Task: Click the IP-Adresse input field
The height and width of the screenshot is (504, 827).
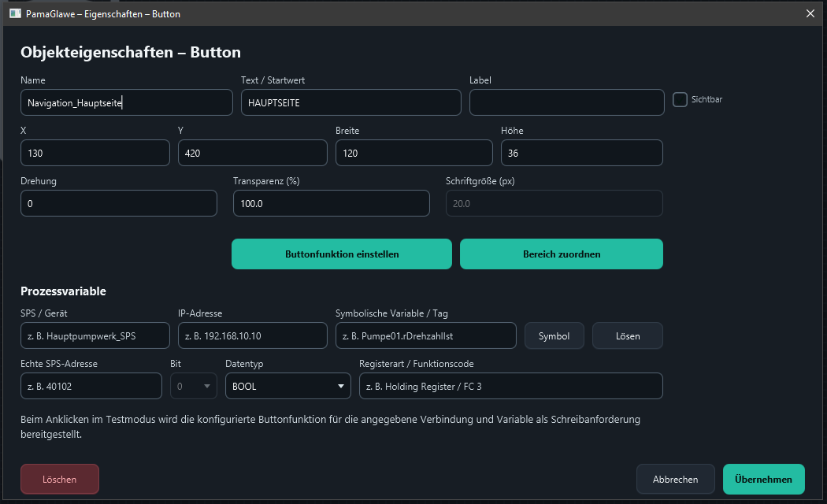Action: point(253,335)
